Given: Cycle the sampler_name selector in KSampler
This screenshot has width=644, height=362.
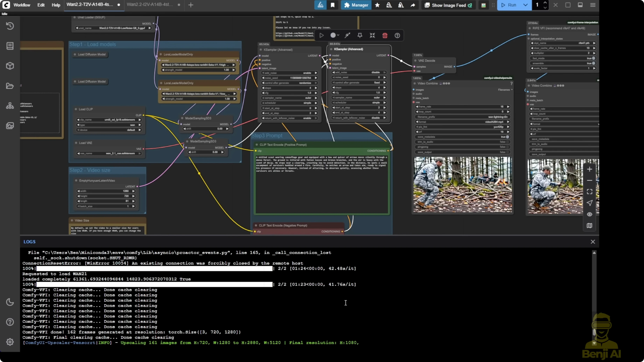Looking at the screenshot, I should coord(289,98).
